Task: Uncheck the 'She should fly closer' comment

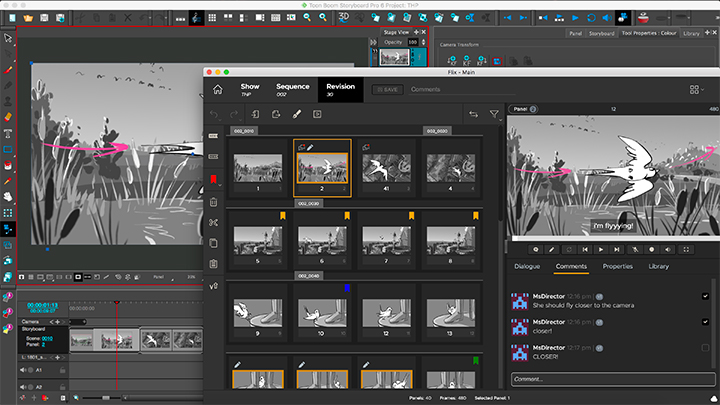Action: (x=706, y=295)
